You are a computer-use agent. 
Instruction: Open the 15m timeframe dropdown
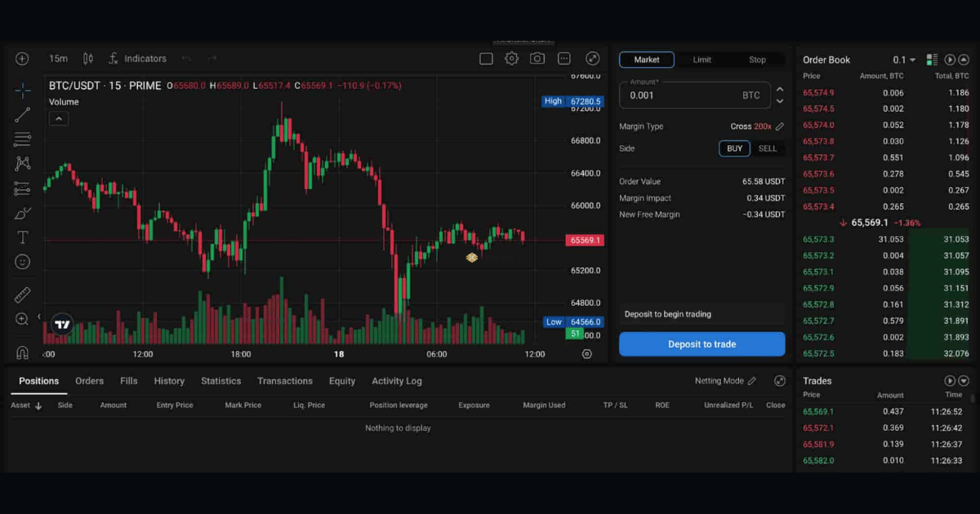click(x=58, y=59)
